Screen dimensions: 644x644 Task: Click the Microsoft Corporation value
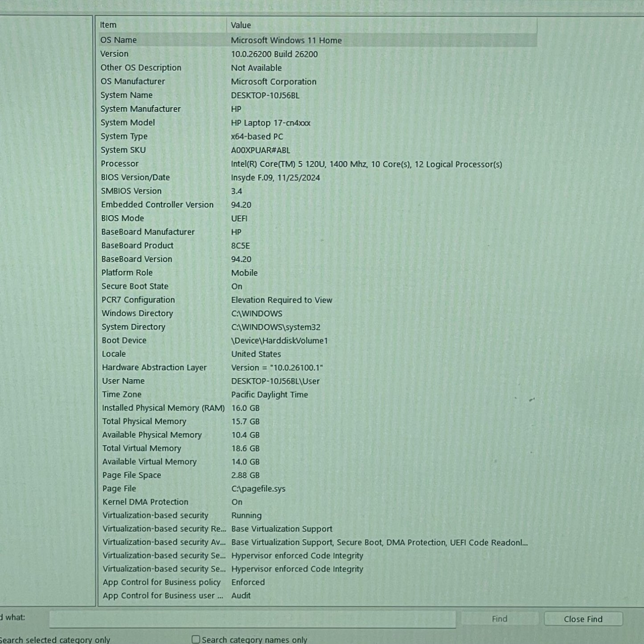coord(274,82)
